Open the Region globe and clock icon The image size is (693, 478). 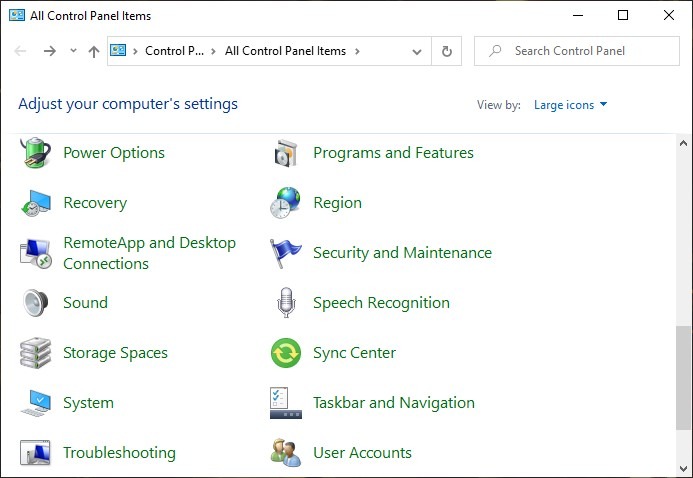point(286,203)
